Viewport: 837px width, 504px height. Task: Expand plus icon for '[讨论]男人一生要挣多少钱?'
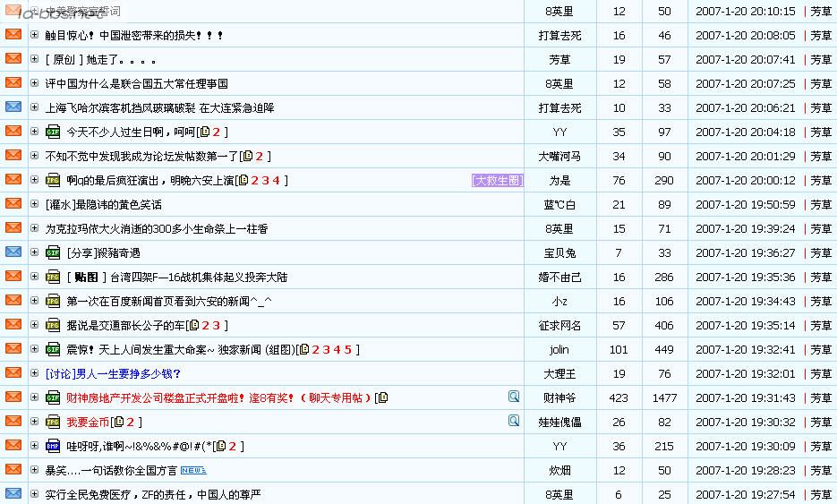point(34,373)
